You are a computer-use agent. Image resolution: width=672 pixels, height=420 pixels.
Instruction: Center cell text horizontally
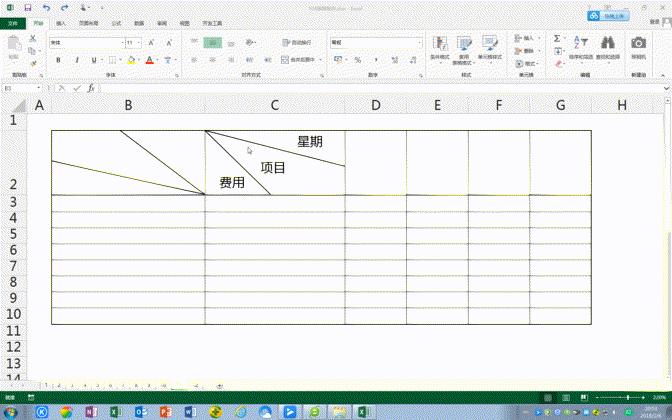coord(213,60)
